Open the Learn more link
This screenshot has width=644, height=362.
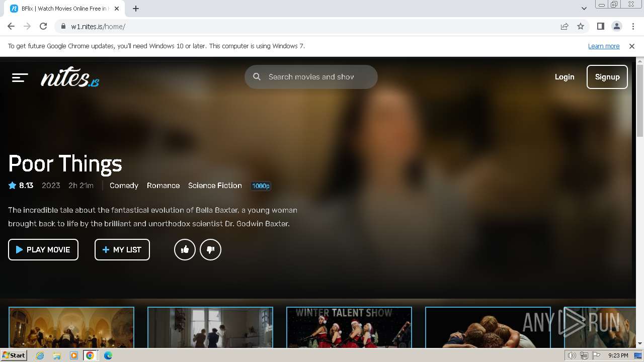click(x=604, y=46)
